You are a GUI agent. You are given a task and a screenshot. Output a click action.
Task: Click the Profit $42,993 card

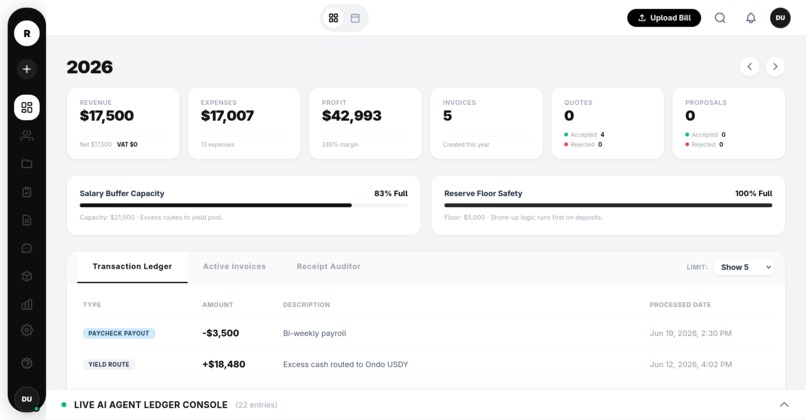(x=365, y=123)
